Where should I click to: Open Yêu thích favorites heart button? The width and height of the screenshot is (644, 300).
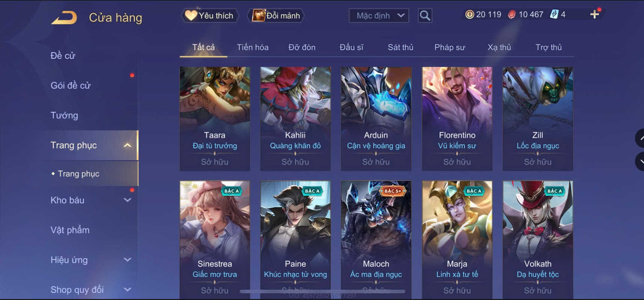tap(210, 16)
